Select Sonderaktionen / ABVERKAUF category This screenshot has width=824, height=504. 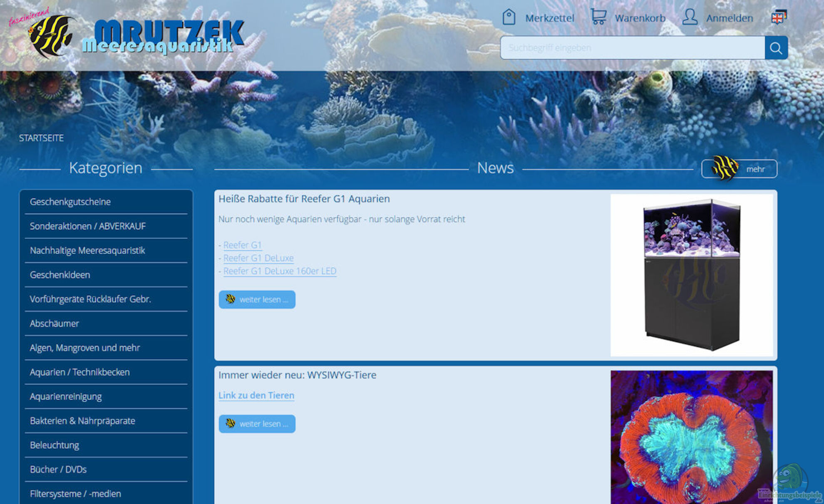(88, 226)
